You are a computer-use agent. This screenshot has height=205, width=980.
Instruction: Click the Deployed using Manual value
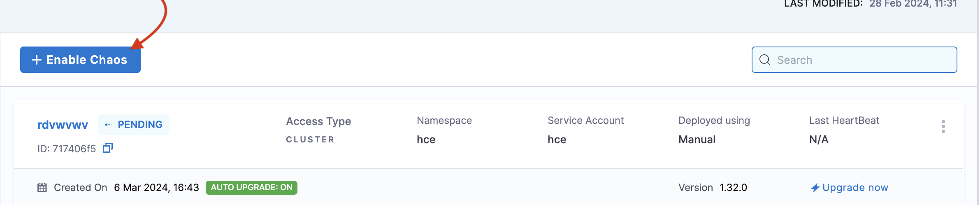(697, 140)
